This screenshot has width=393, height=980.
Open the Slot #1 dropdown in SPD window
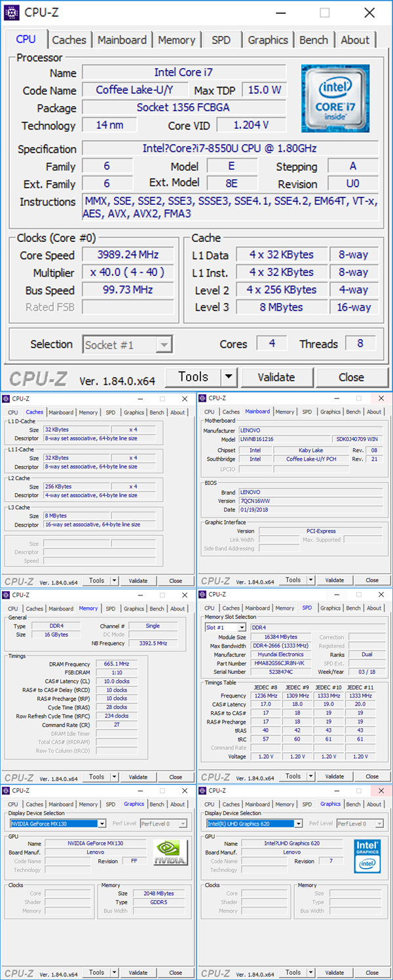(242, 627)
